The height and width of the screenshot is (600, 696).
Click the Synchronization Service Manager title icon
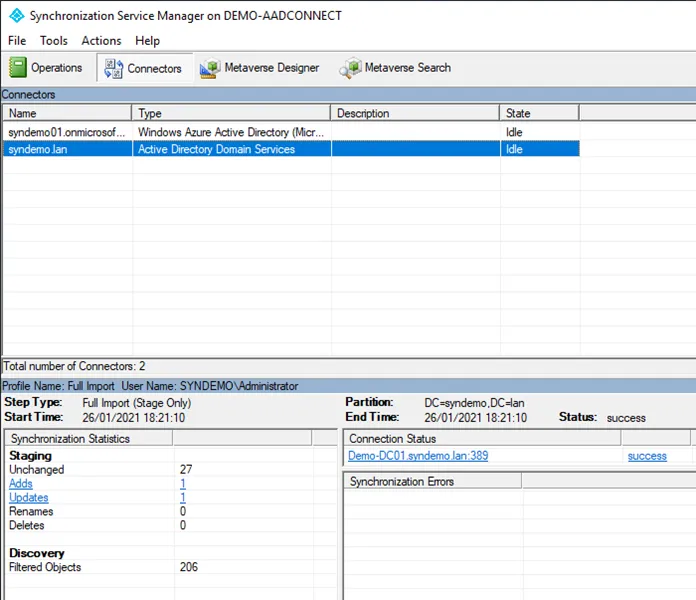pos(14,16)
